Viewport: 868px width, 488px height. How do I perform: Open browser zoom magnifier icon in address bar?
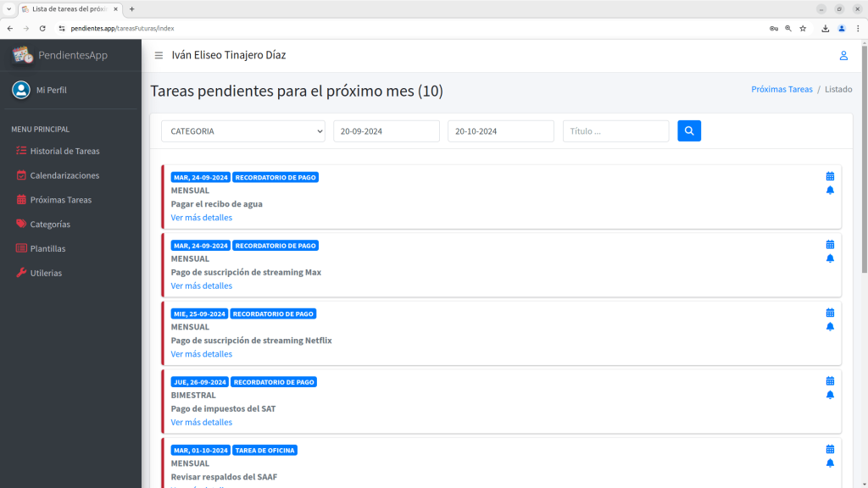[788, 28]
